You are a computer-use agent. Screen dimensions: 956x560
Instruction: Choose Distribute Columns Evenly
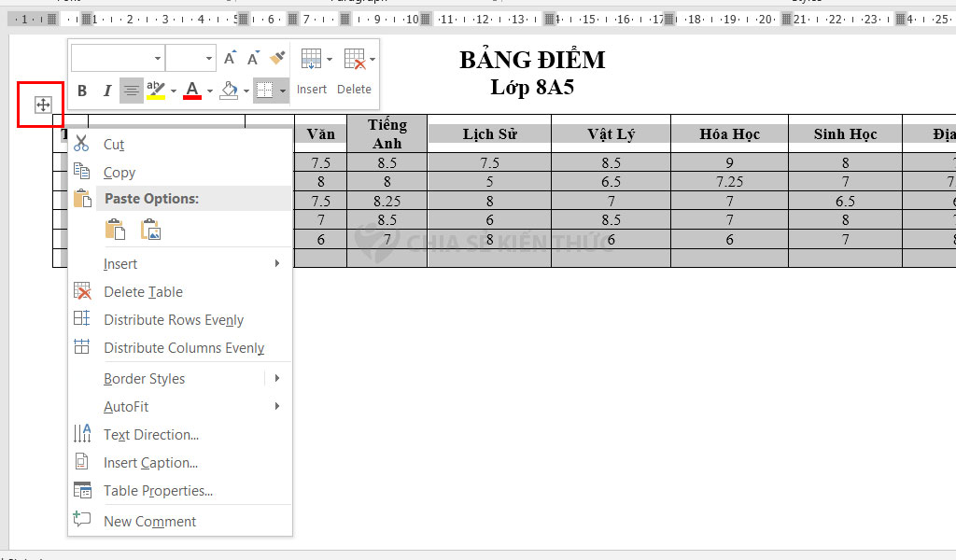[x=184, y=347]
